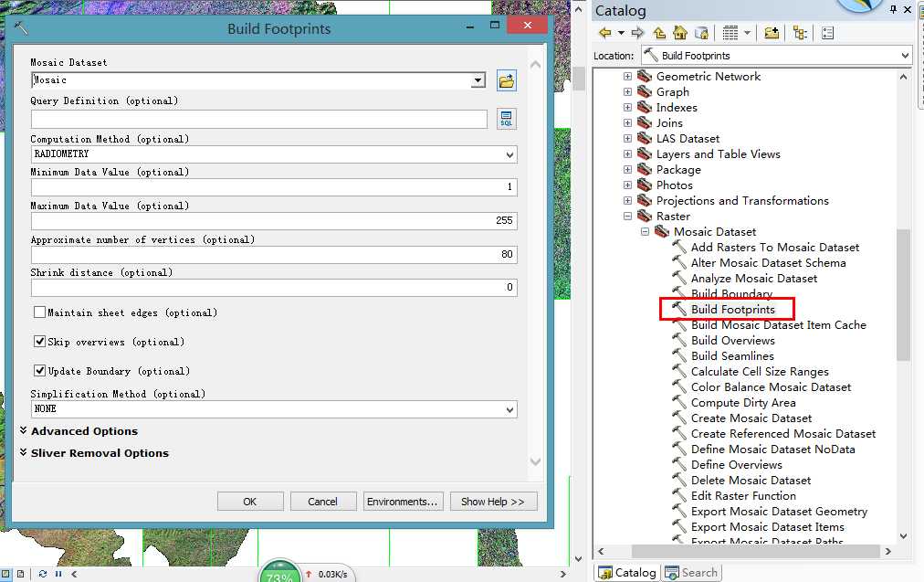924x582 pixels.
Task: Click hammer icon of Analyze Mosaic Dataset
Action: 679,278
